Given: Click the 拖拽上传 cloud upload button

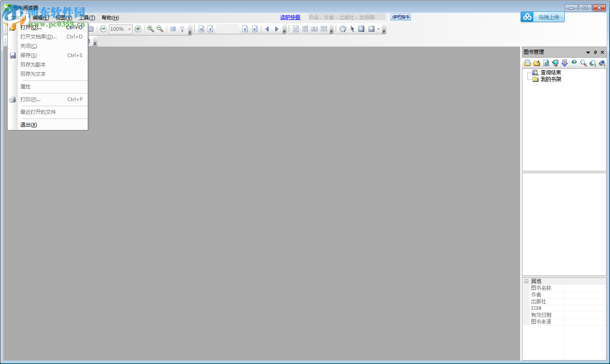Looking at the screenshot, I should click(x=543, y=17).
